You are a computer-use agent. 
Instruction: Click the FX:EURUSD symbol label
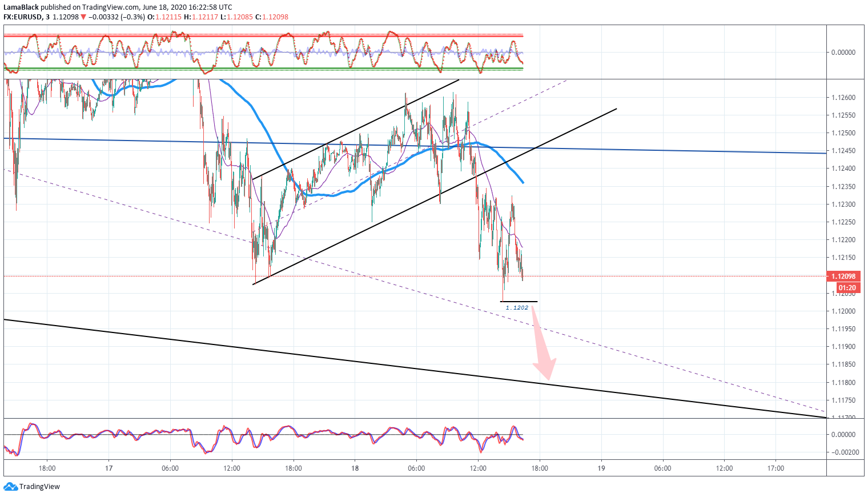point(23,17)
